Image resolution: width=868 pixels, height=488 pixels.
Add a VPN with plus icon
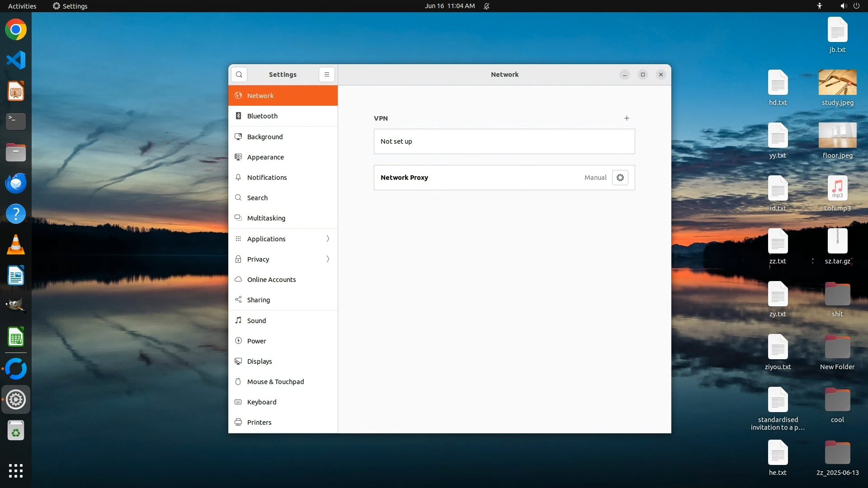(x=627, y=118)
